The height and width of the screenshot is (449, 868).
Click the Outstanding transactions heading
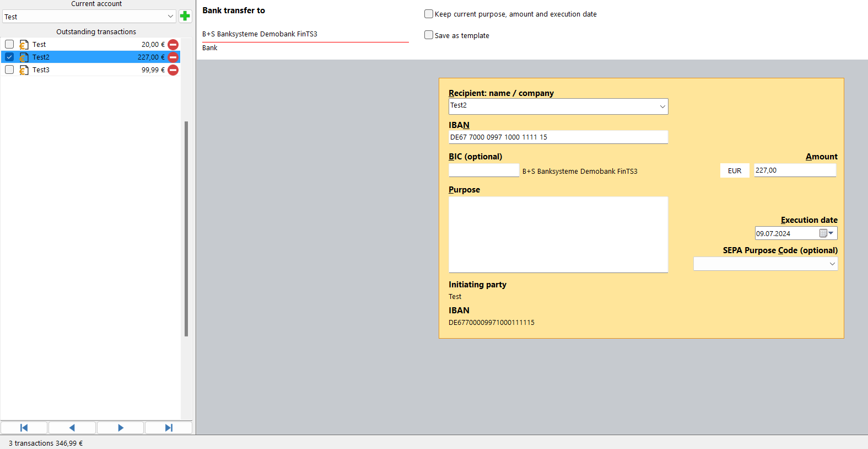(96, 32)
